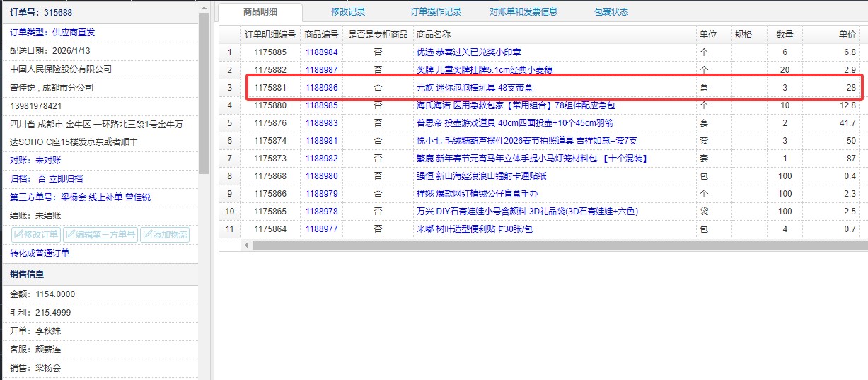Click the table's horizontal scrollbar
This screenshot has width=868, height=380.
[552, 245]
